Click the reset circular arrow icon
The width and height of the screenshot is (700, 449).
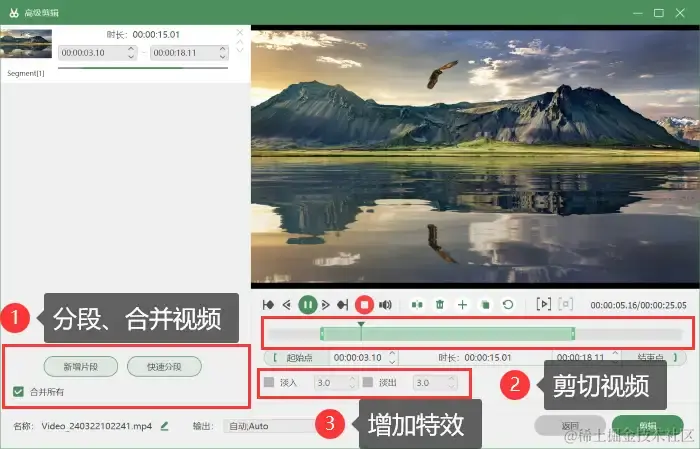[x=508, y=305]
